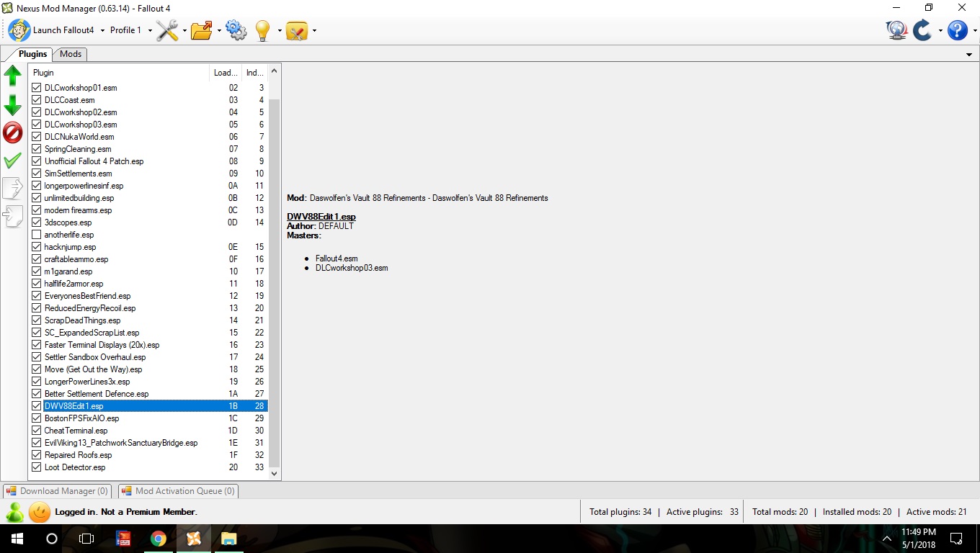Sort by the Load order column header
980x553 pixels.
(x=226, y=73)
